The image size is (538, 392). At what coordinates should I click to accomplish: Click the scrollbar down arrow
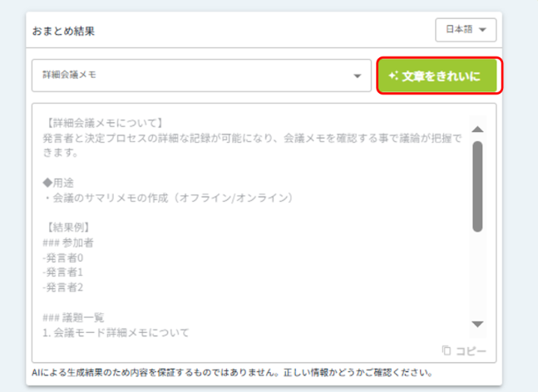(477, 324)
